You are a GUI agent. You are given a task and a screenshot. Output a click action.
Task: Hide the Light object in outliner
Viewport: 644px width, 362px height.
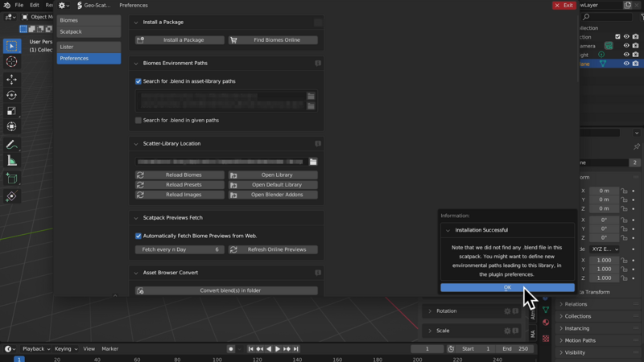click(626, 55)
